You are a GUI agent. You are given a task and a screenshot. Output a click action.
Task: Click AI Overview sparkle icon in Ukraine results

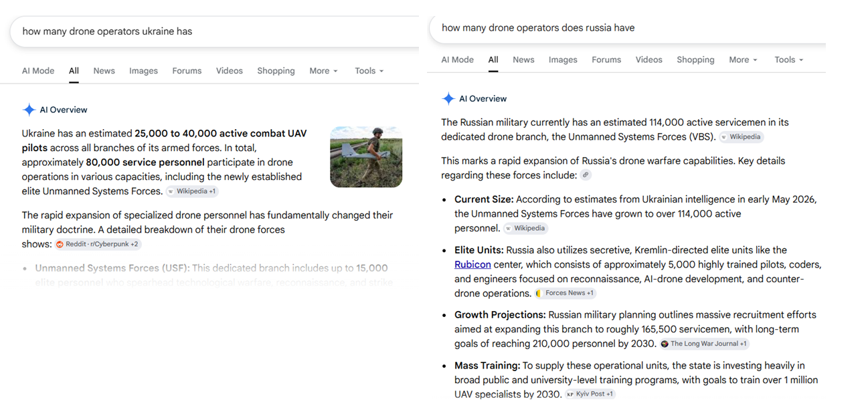29,110
